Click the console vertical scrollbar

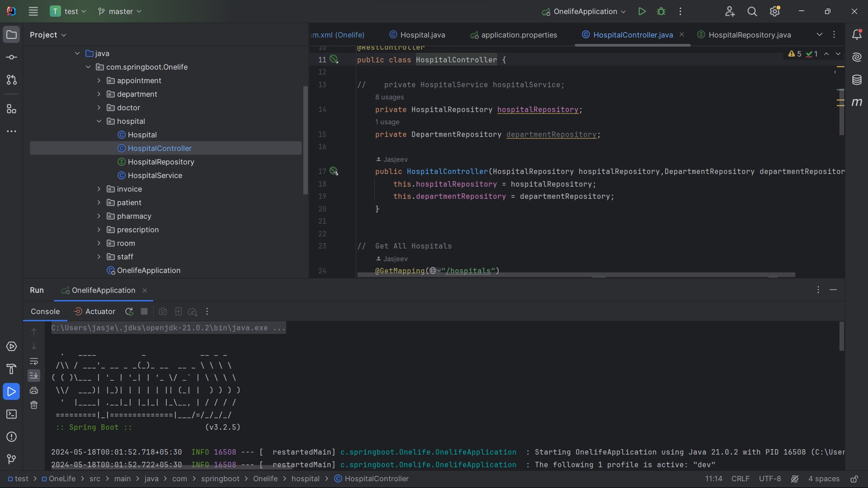coord(841,337)
